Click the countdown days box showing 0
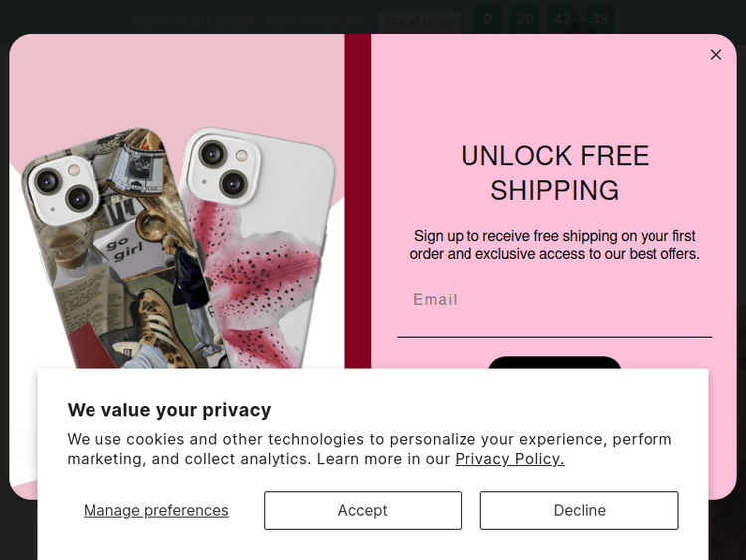The image size is (746, 560). pos(487,19)
